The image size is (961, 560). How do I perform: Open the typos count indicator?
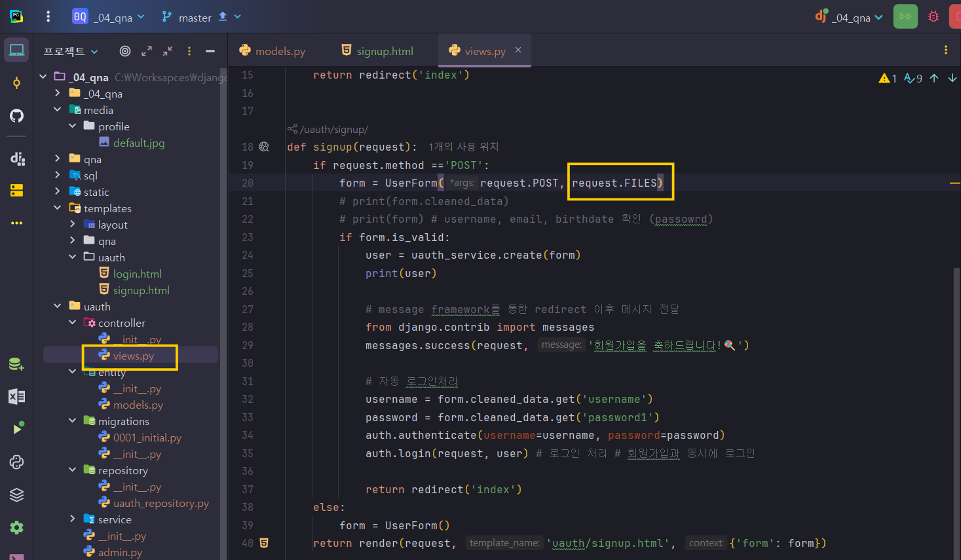point(913,79)
